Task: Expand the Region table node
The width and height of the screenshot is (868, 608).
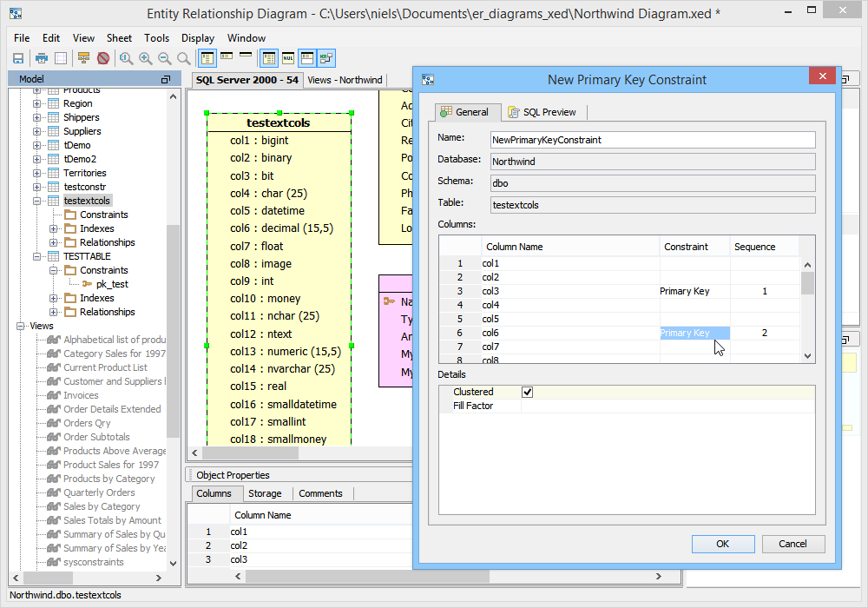Action: click(x=37, y=103)
